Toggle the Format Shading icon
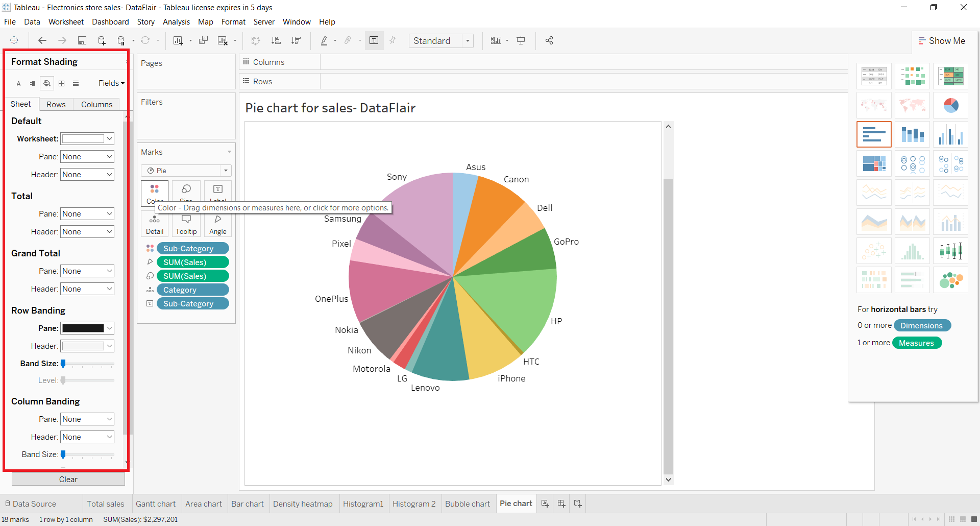The image size is (980, 526). [x=47, y=83]
